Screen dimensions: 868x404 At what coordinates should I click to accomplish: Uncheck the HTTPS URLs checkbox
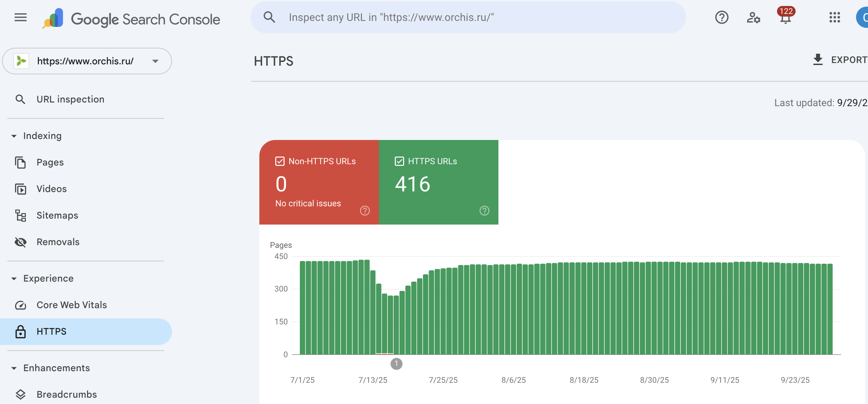(x=399, y=161)
